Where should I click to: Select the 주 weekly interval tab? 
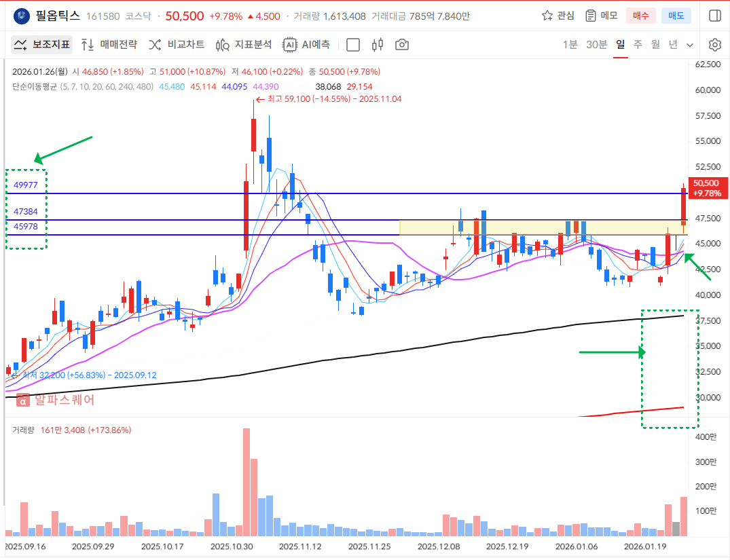coord(638,45)
